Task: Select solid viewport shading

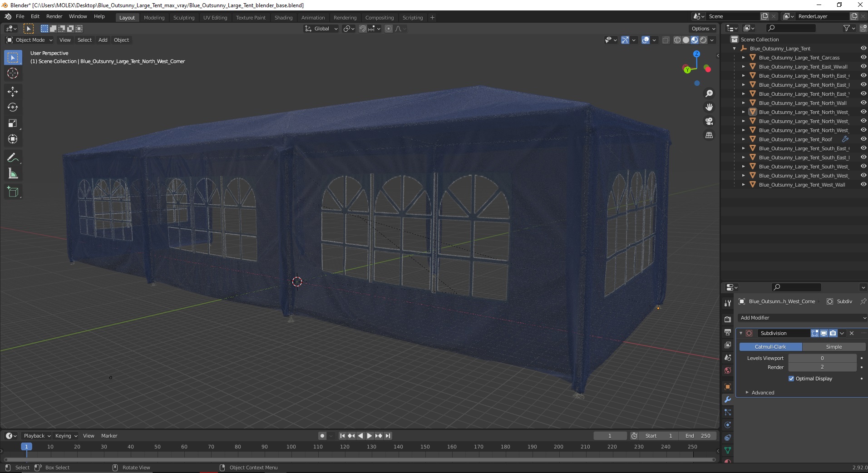Action: tap(686, 40)
